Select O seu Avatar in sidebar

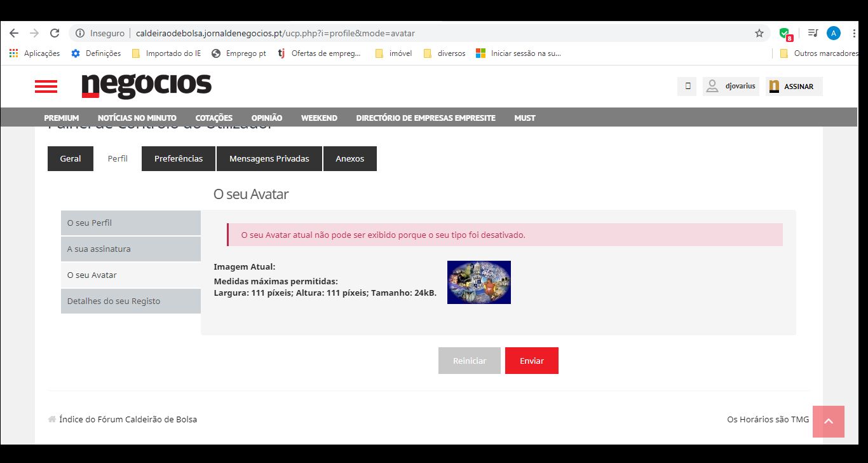(x=131, y=275)
